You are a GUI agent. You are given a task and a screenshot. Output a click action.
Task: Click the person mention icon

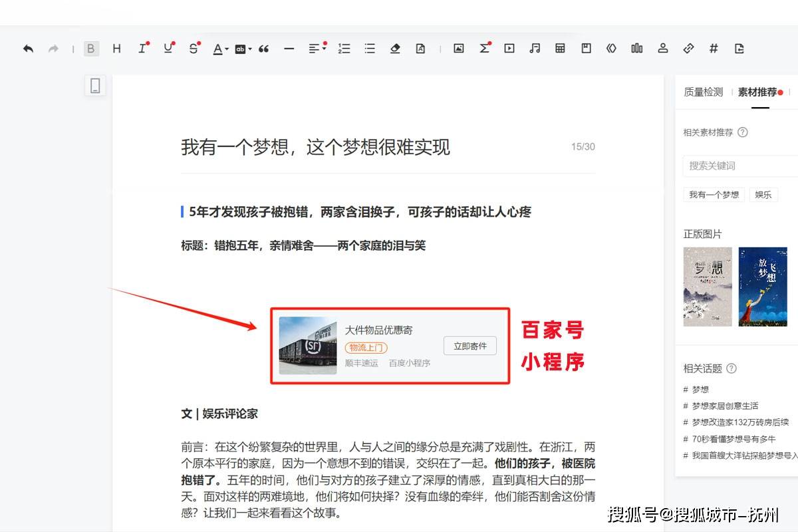coord(663,49)
